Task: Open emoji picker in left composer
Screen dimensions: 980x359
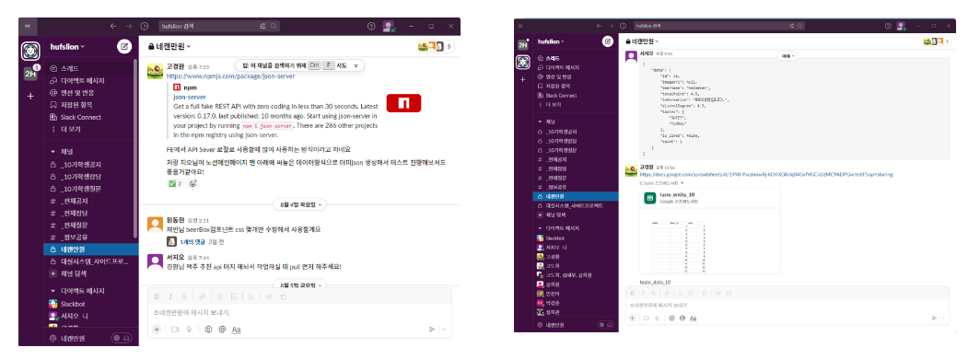Action: click(x=209, y=329)
